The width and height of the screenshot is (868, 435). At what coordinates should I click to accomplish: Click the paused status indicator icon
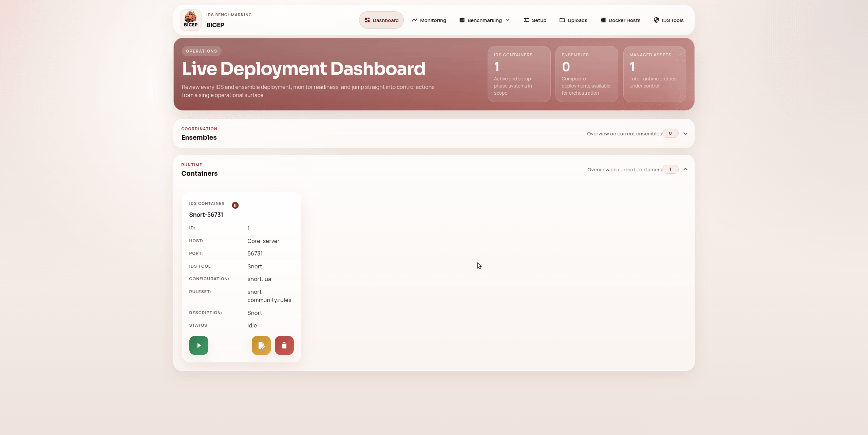tap(235, 205)
